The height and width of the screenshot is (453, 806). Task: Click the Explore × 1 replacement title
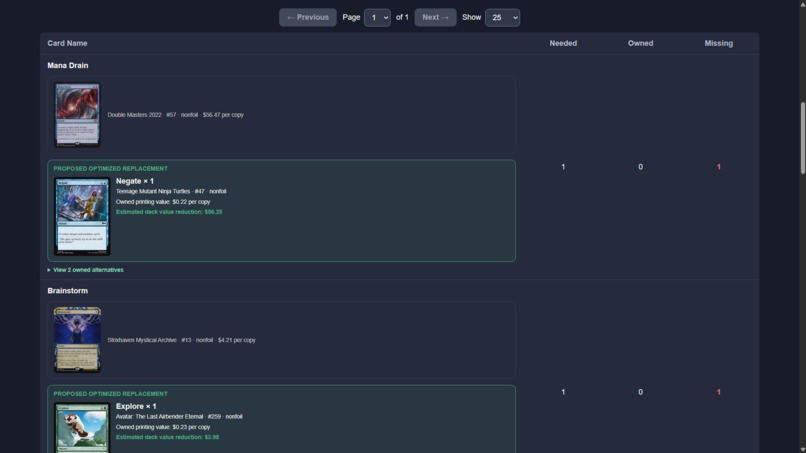(136, 406)
